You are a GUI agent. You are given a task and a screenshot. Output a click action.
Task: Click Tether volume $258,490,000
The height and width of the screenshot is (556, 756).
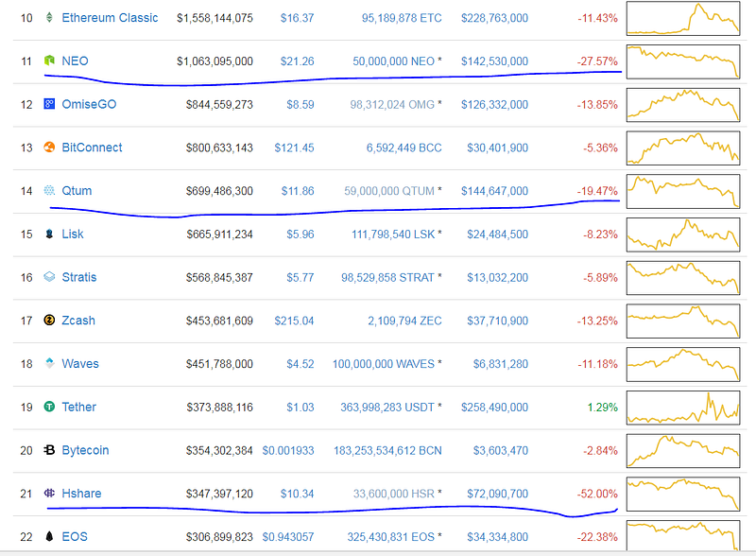tap(494, 408)
